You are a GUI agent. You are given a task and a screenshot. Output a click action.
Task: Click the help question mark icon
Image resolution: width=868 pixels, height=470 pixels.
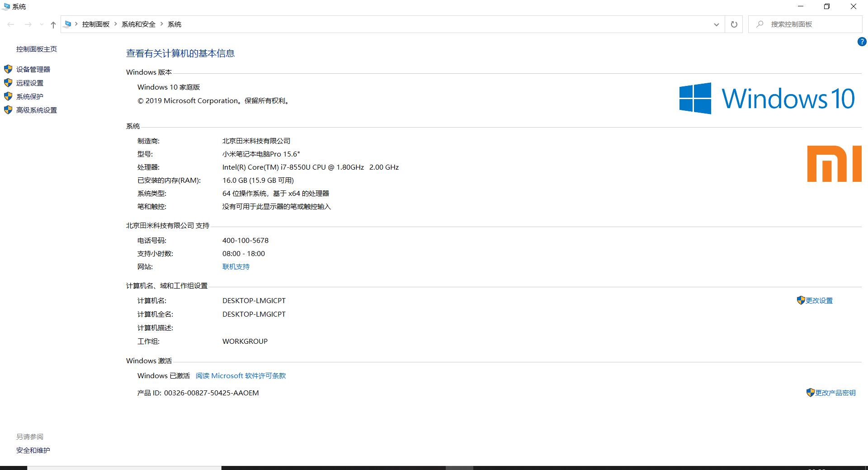(x=861, y=41)
